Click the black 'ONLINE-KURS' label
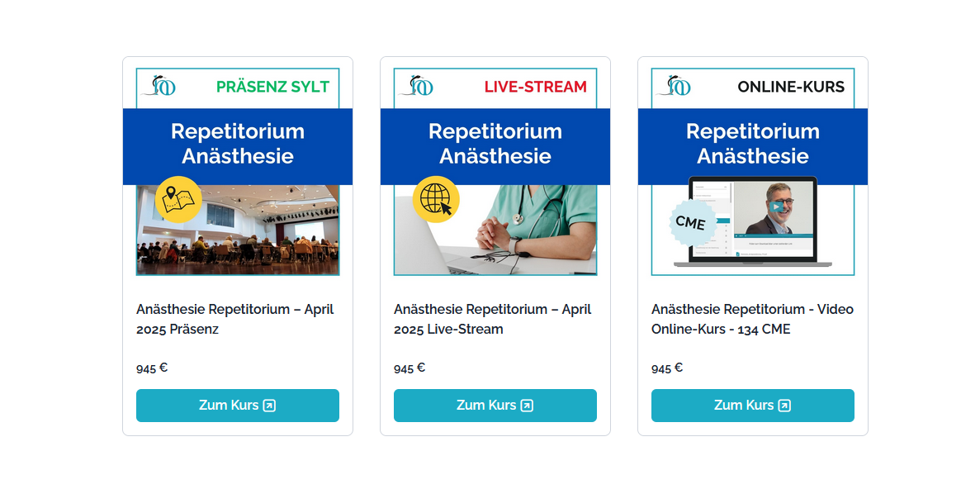This screenshot has height=489, width=980. 791,87
